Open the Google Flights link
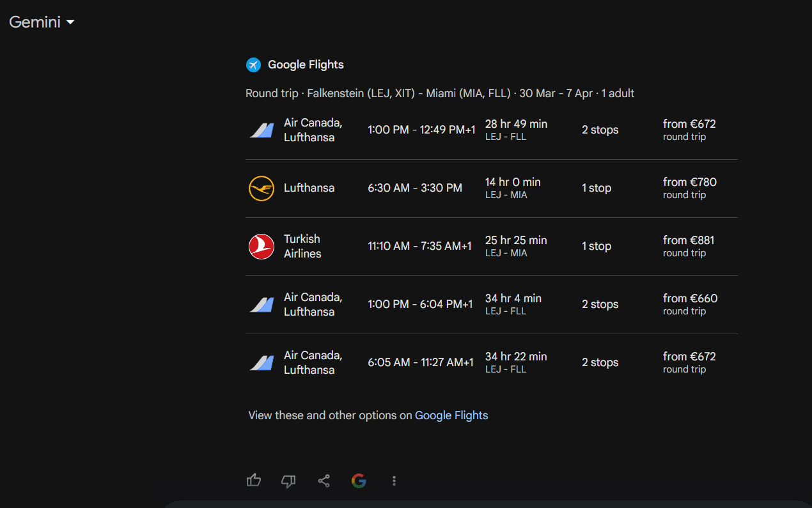 coord(451,415)
